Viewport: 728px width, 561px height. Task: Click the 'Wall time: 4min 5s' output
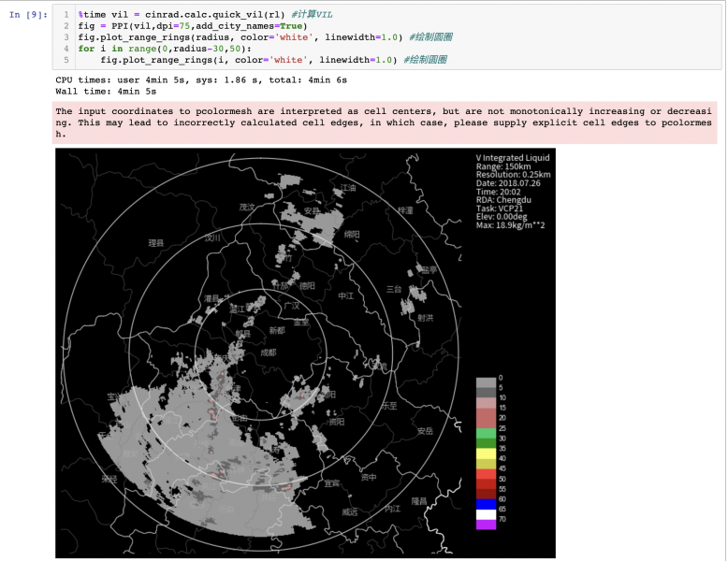point(106,92)
